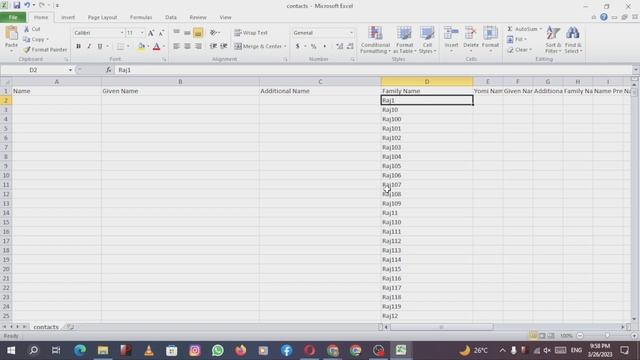Click the zoom slider handle
Viewport: 640px width, 360px height.
click(x=607, y=336)
